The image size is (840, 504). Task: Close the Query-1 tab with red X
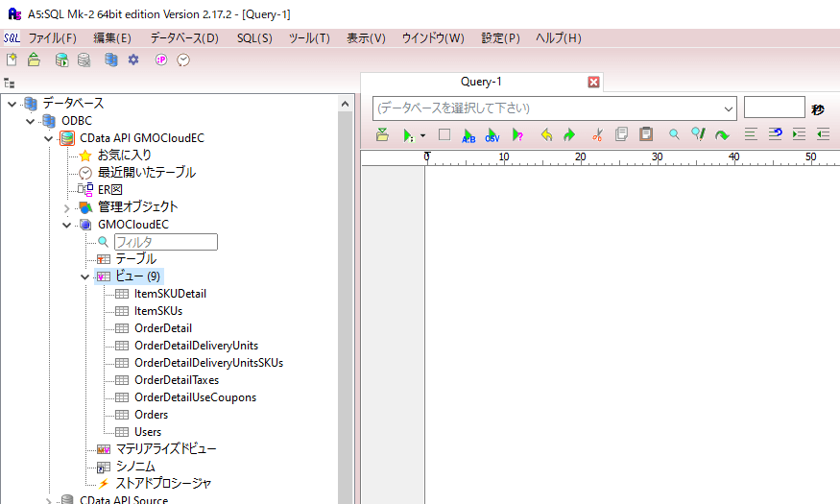coord(593,82)
